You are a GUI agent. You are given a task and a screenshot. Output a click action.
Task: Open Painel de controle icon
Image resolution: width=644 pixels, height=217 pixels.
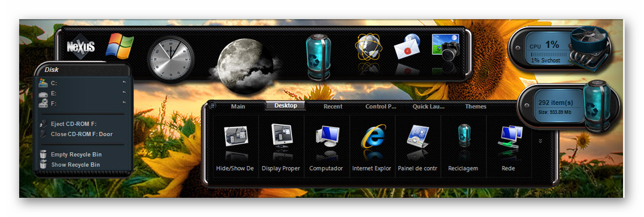tap(418, 136)
